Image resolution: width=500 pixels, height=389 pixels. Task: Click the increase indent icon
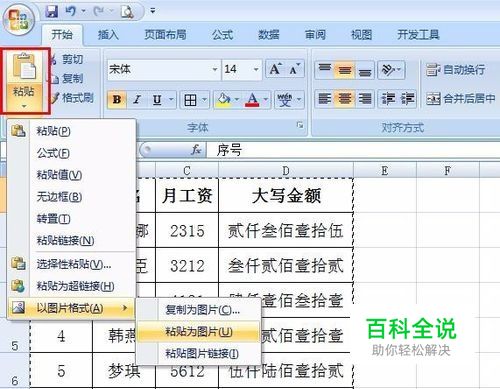point(407,99)
